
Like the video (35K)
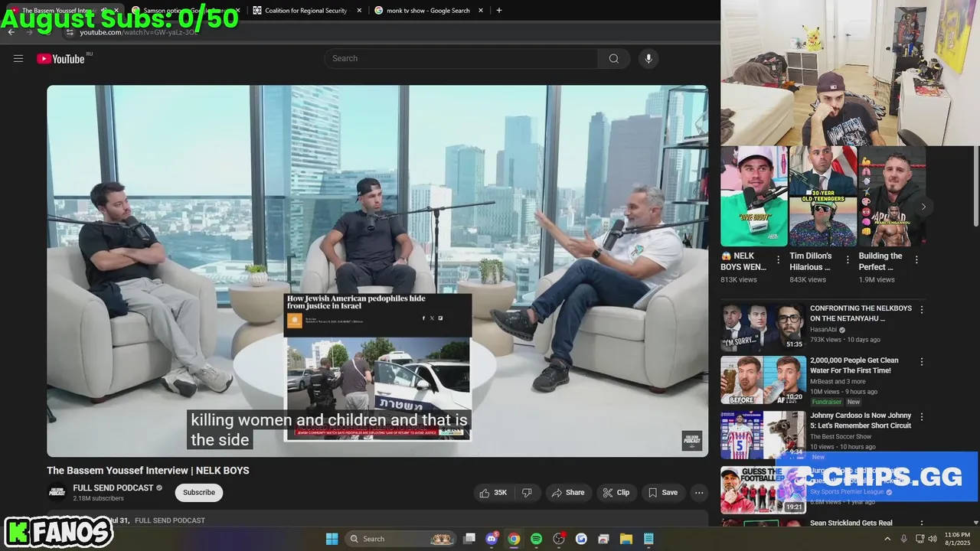[493, 493]
